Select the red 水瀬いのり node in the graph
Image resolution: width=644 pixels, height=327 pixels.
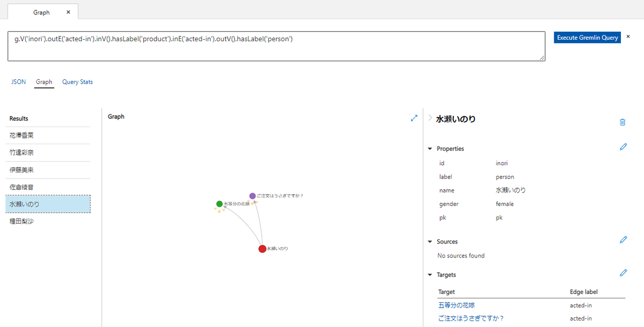tap(262, 248)
